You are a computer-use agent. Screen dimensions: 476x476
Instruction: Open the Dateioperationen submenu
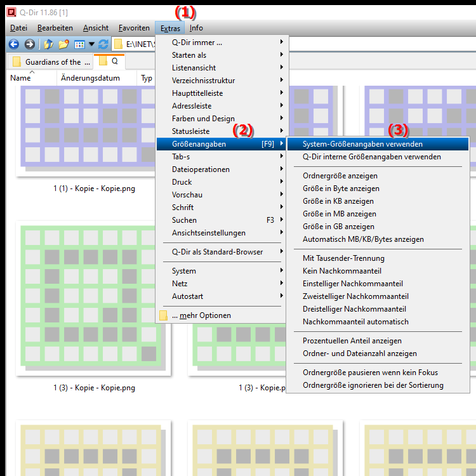[221, 169]
